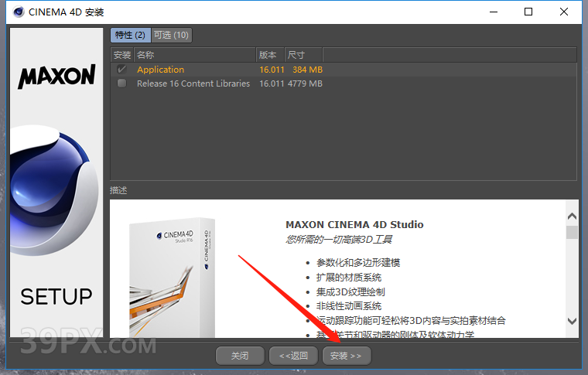Click the Cinema 4D title bar icon
The image size is (588, 375).
[x=19, y=12]
